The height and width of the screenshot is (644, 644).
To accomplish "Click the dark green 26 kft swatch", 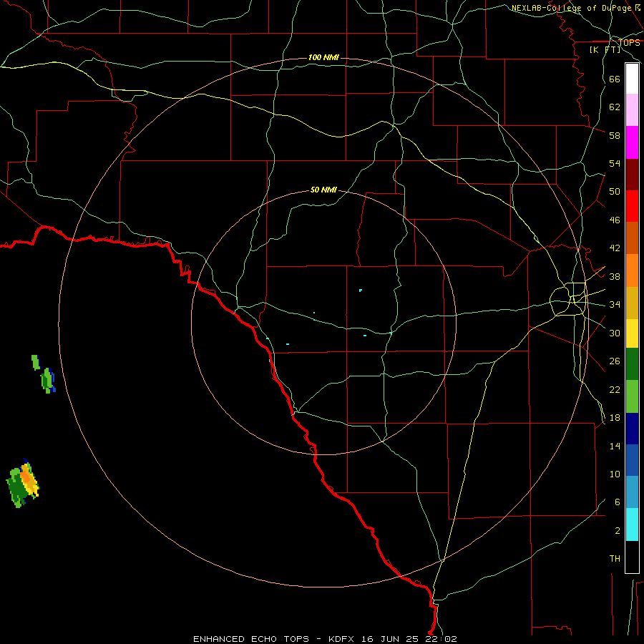I will (x=632, y=364).
